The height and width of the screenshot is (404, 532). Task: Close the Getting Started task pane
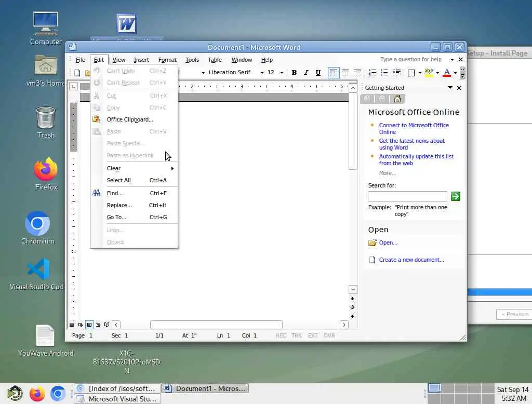pyautogui.click(x=459, y=88)
